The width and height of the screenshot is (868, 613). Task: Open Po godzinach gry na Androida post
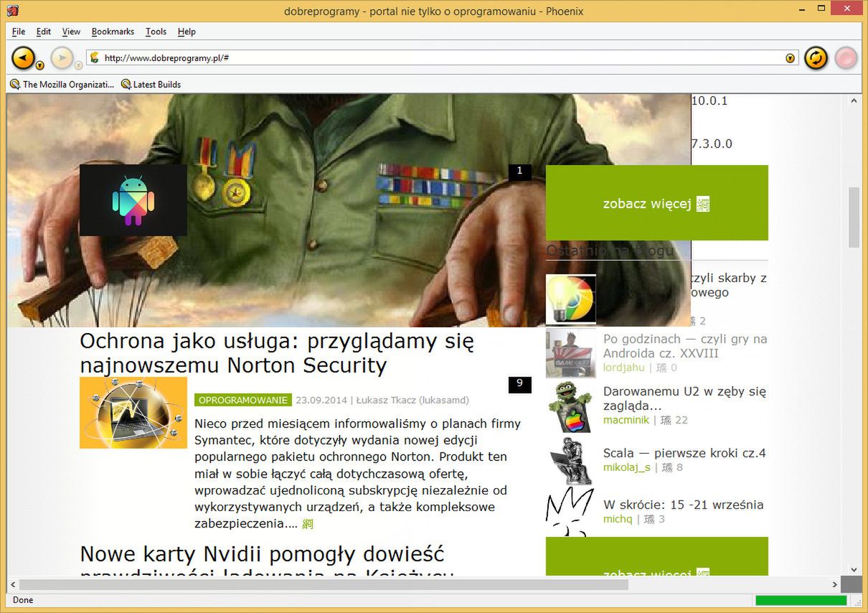point(685,346)
